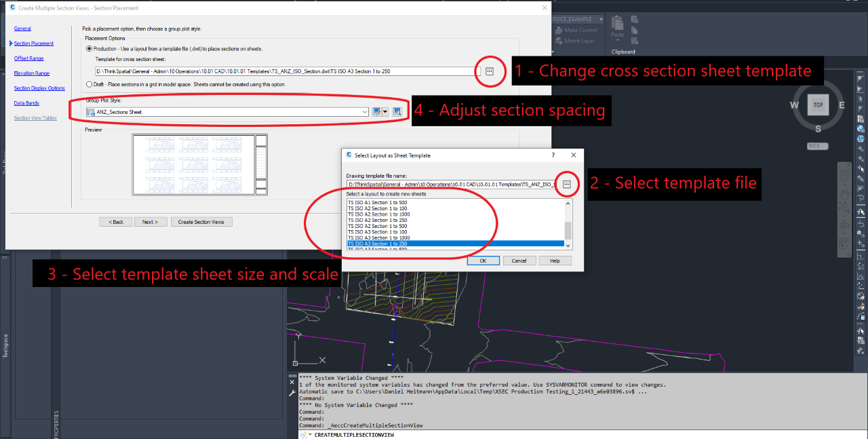Click the group plot style detail view icon

pos(397,112)
